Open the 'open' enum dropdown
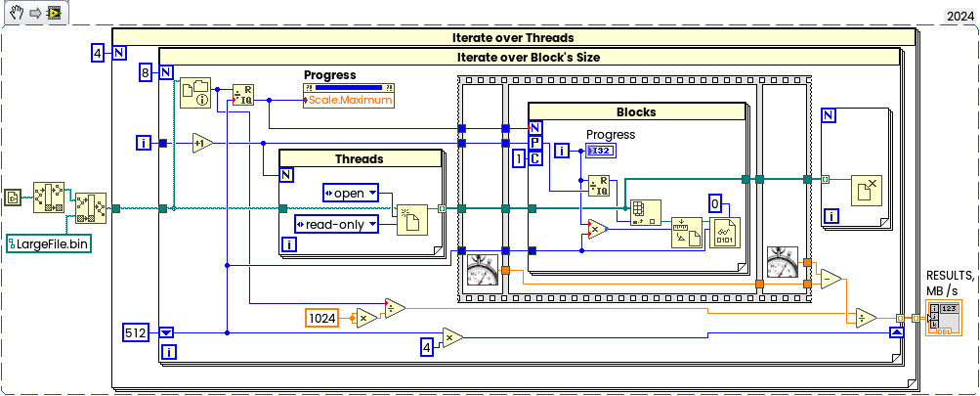 (x=351, y=193)
